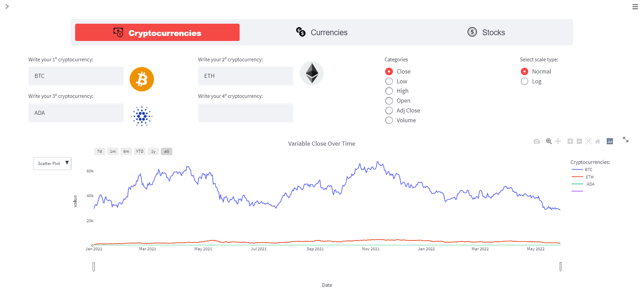The width and height of the screenshot is (644, 295).
Task: Click the fourth cryptocurrency input field
Action: (245, 112)
